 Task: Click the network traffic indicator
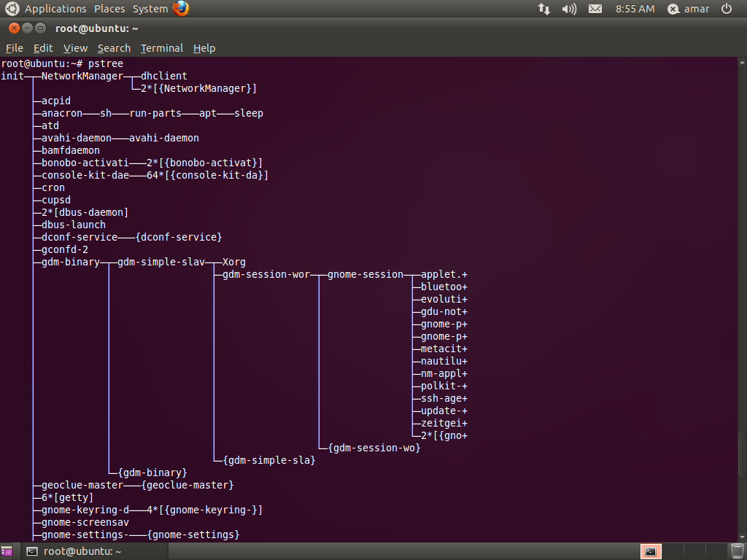[x=543, y=9]
